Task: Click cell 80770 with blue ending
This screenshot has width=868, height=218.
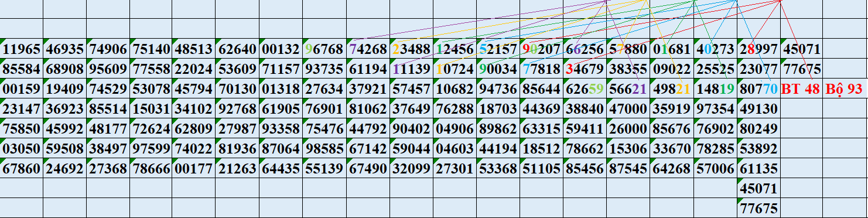Action: 758,89
